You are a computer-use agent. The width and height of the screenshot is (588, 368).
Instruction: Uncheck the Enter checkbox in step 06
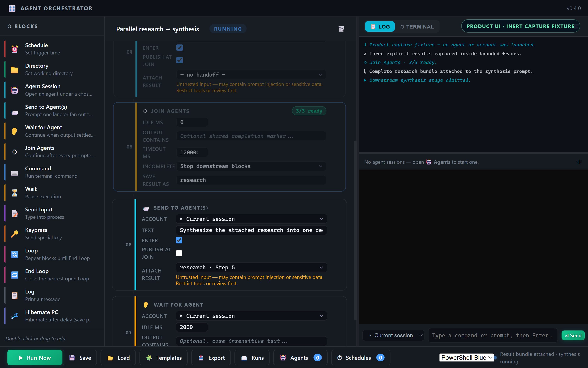pyautogui.click(x=179, y=240)
